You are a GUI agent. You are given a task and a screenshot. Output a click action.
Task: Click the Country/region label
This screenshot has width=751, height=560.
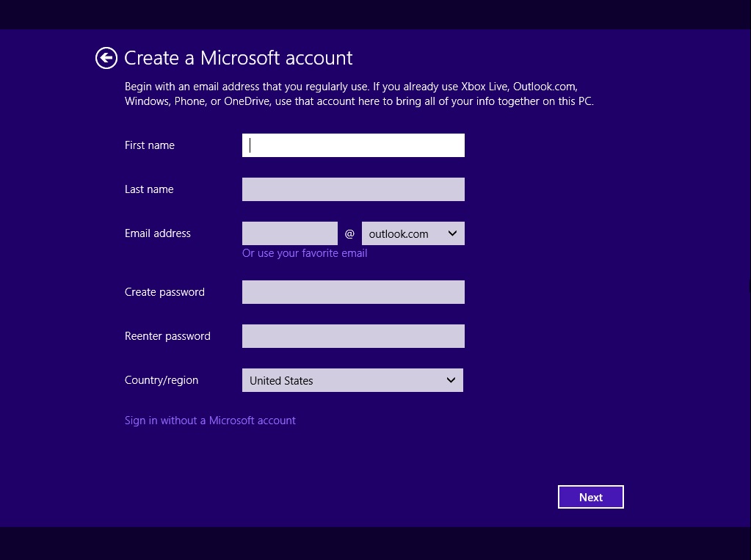[161, 379]
